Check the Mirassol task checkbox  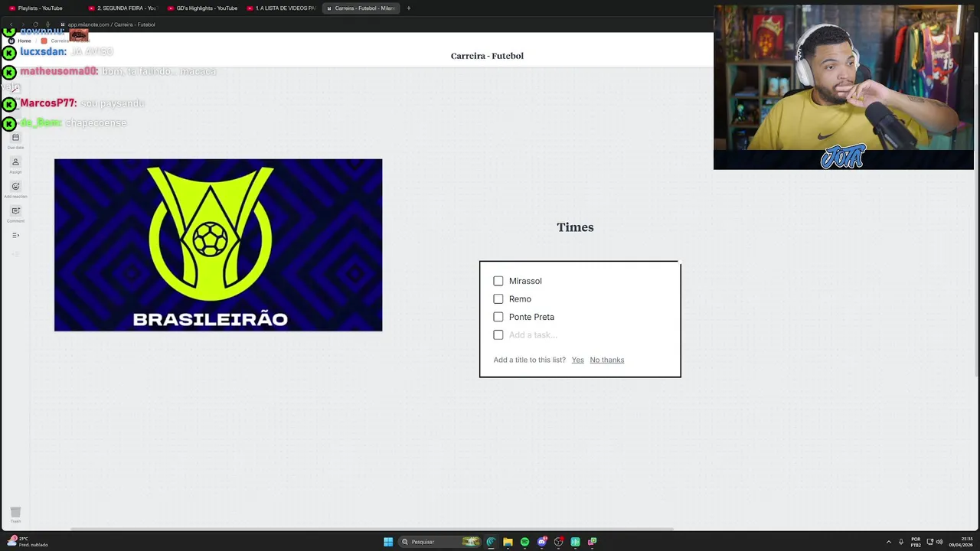click(498, 281)
